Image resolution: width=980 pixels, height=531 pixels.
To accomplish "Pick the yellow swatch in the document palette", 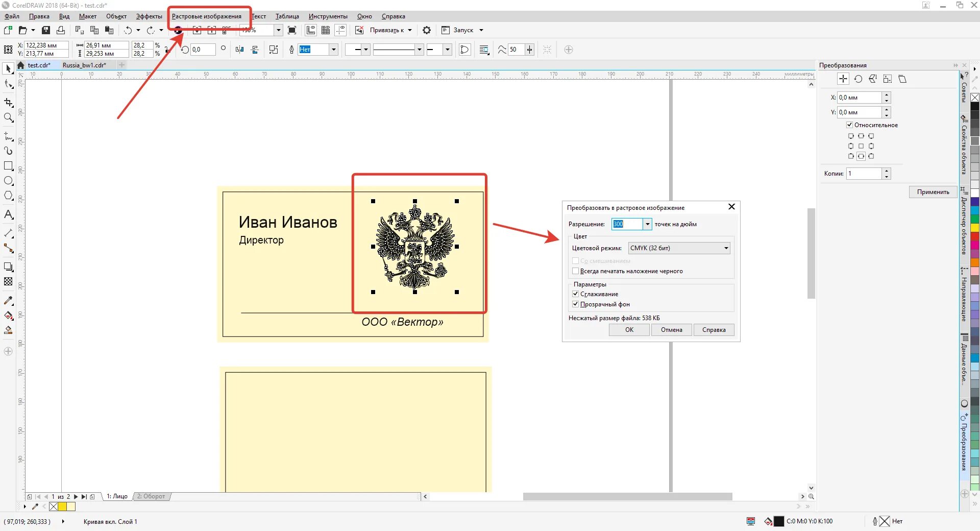I will [x=62, y=506].
